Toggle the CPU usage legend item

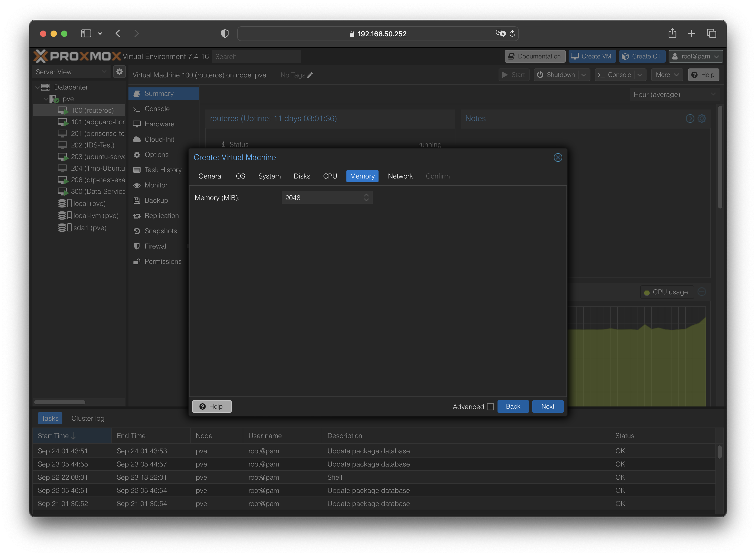point(666,292)
